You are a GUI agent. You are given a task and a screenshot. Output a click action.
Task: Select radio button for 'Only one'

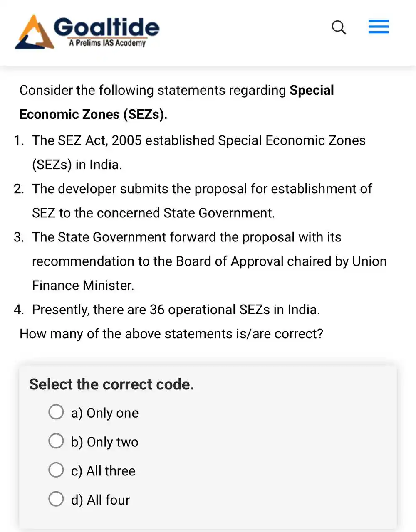click(x=56, y=412)
